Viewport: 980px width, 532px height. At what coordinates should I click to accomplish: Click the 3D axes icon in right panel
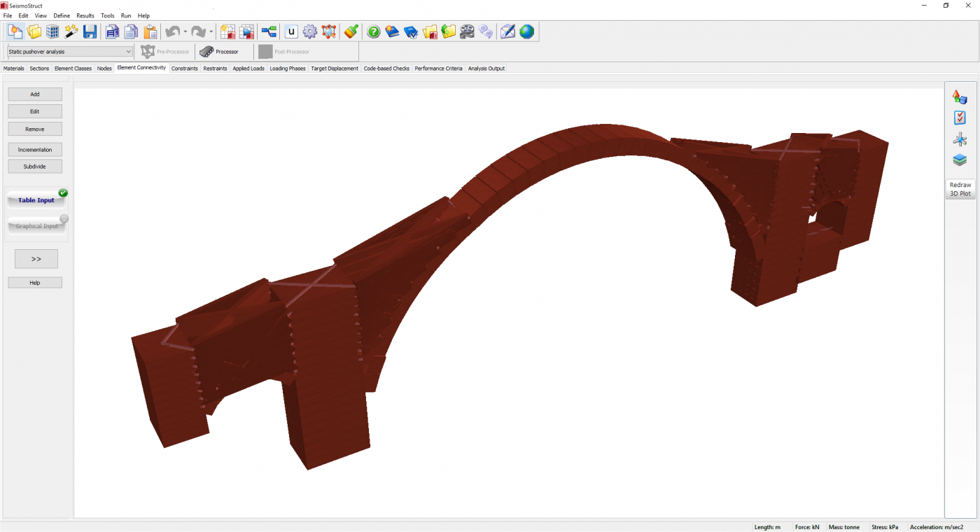960,139
